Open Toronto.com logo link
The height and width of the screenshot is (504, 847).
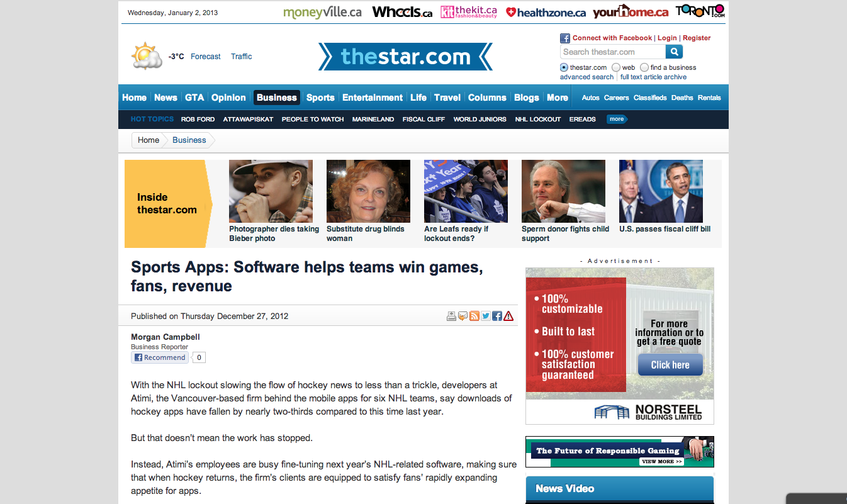[x=700, y=11]
